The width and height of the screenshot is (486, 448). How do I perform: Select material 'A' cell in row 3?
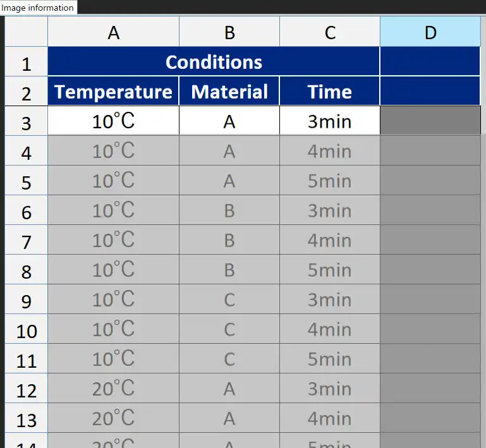(229, 121)
